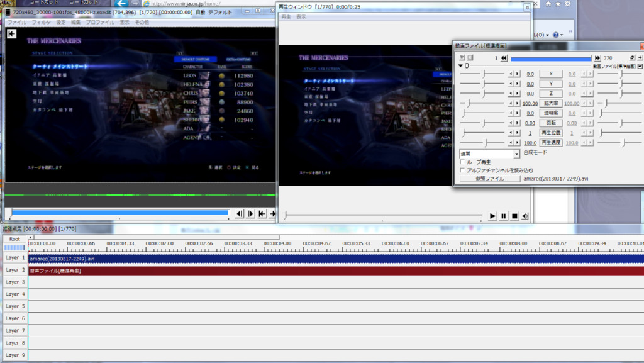
Task: Toggle Layer 5 visibility header
Action: click(15, 306)
